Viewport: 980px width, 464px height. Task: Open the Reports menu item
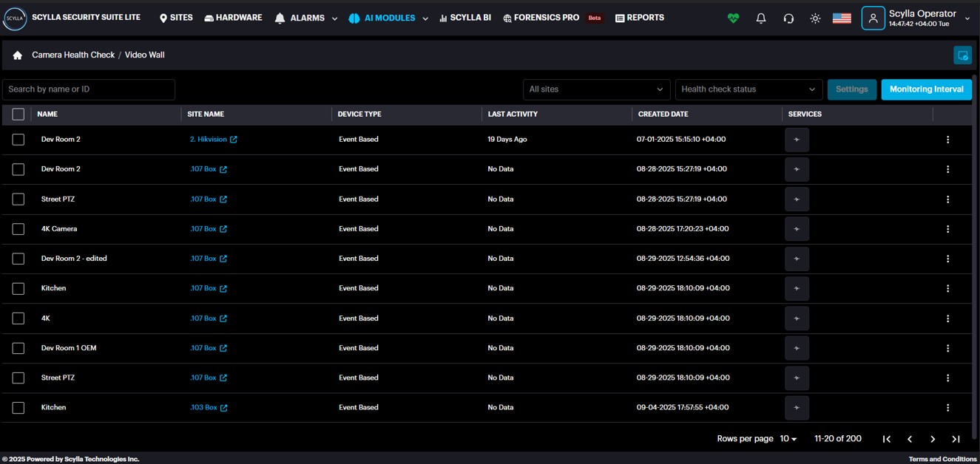[x=640, y=18]
